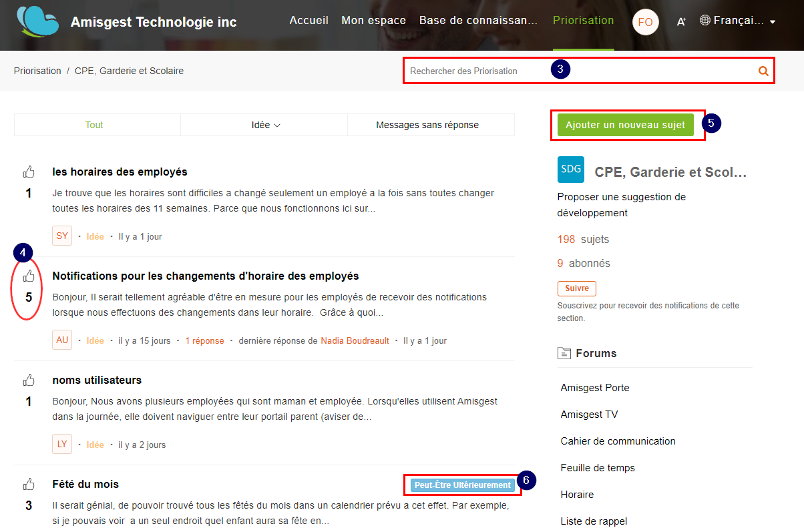Select the Priorisation menu item

click(x=583, y=20)
